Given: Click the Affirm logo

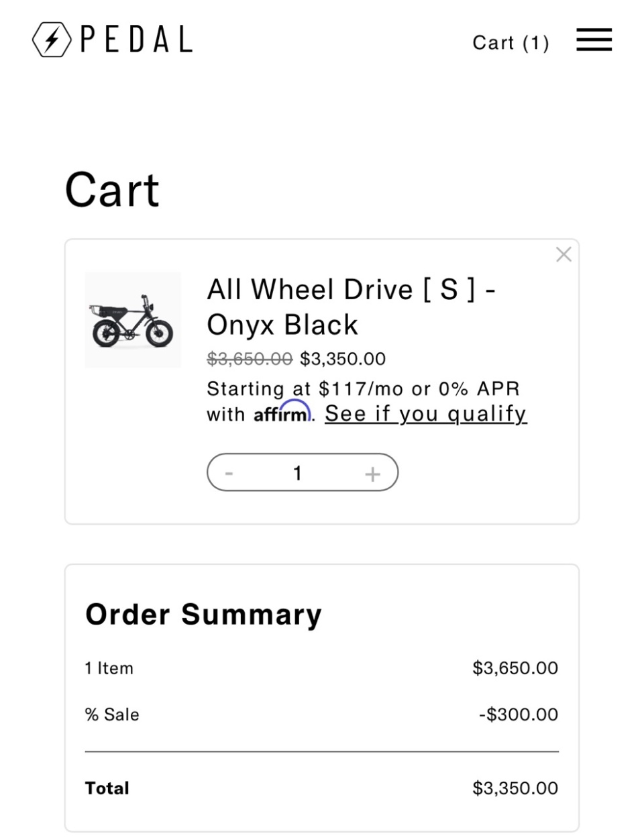Looking at the screenshot, I should pyautogui.click(x=282, y=413).
